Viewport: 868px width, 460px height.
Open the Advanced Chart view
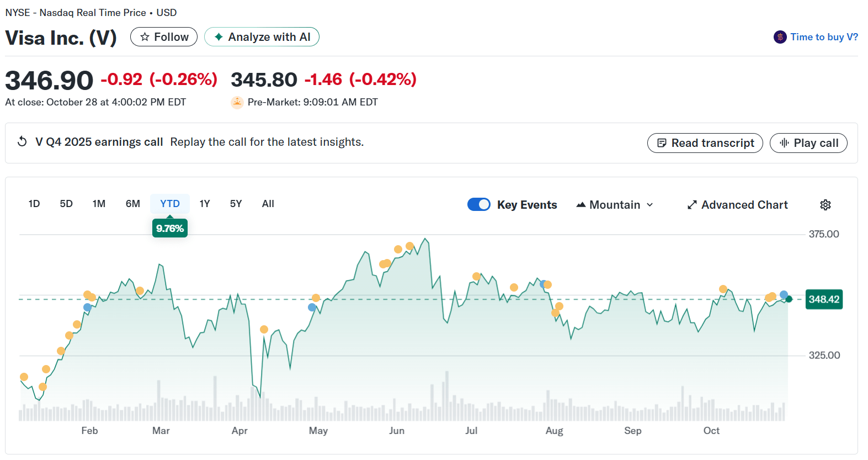pyautogui.click(x=737, y=205)
